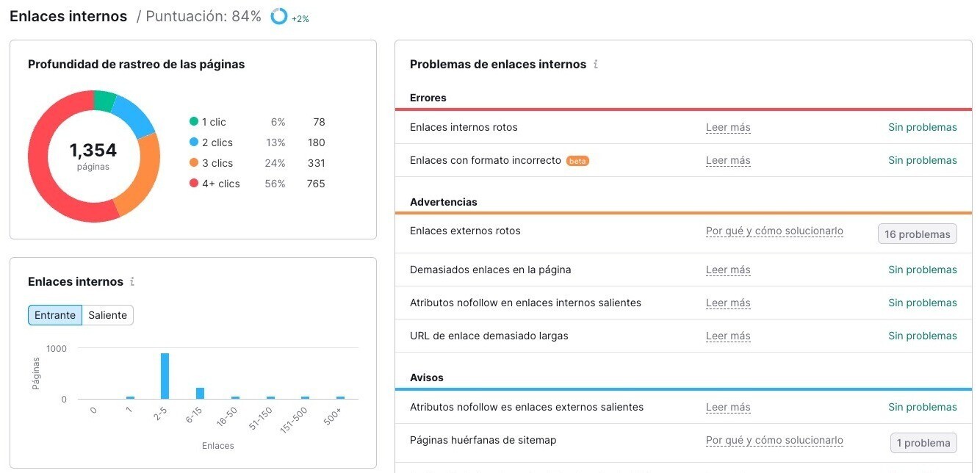
Task: Click the blue 2 clics legend dot
Action: point(194,142)
